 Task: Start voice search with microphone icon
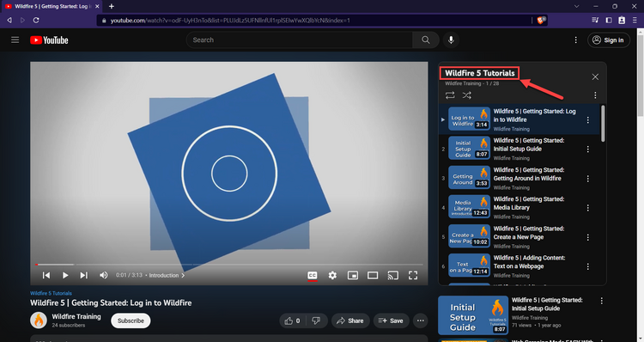coord(451,40)
